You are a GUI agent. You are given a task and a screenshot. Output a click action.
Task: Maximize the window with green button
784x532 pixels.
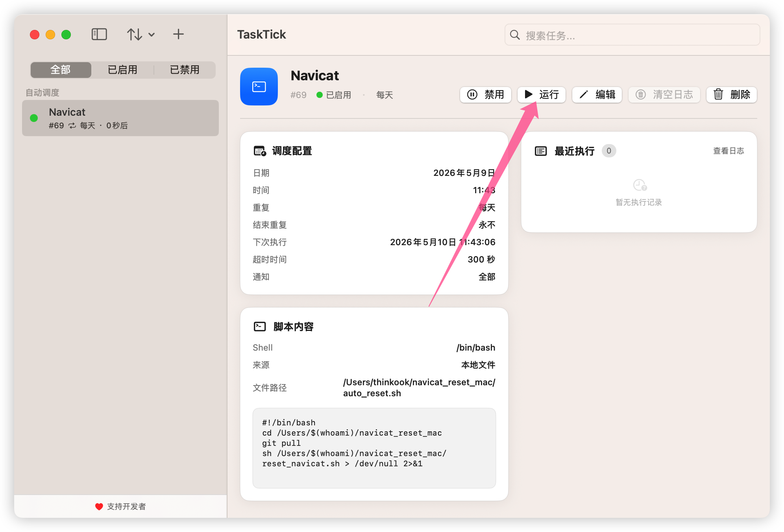66,35
